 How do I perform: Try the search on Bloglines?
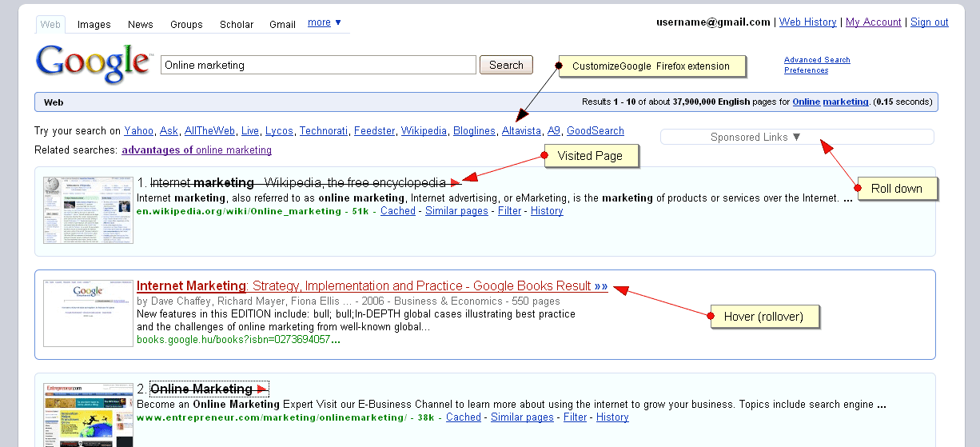pos(474,130)
